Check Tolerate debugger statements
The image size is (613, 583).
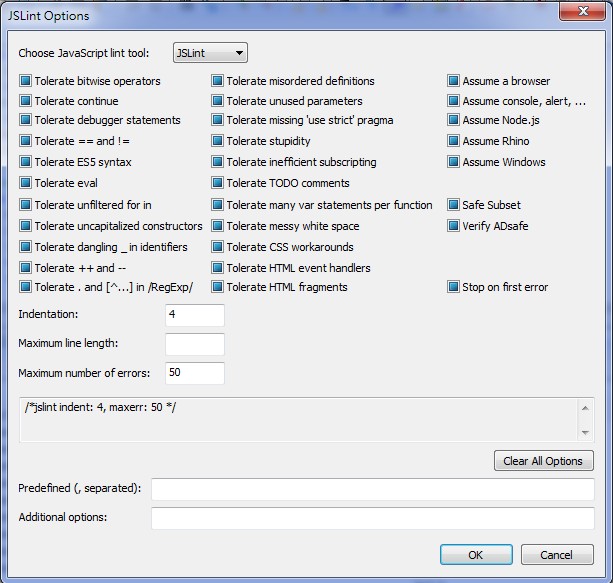click(x=25, y=120)
